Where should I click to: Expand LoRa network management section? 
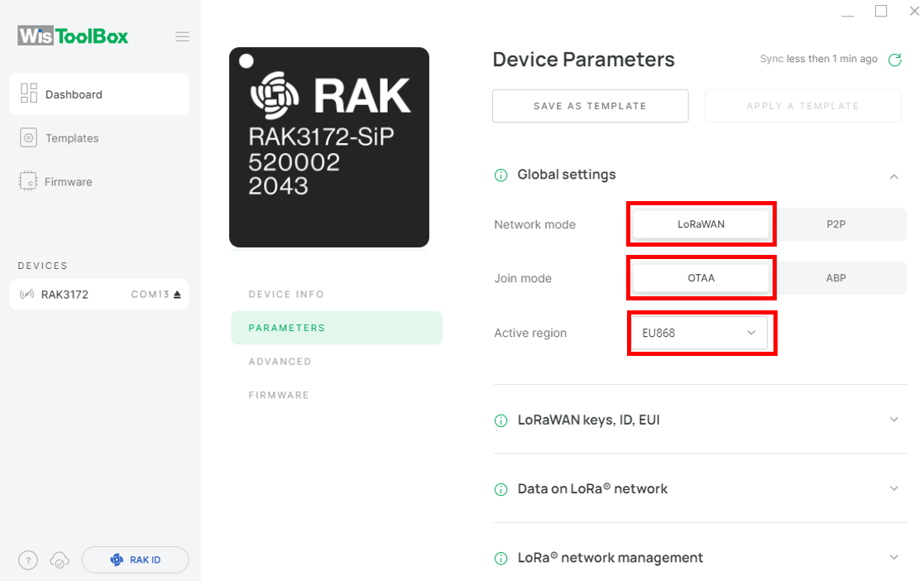tap(894, 557)
